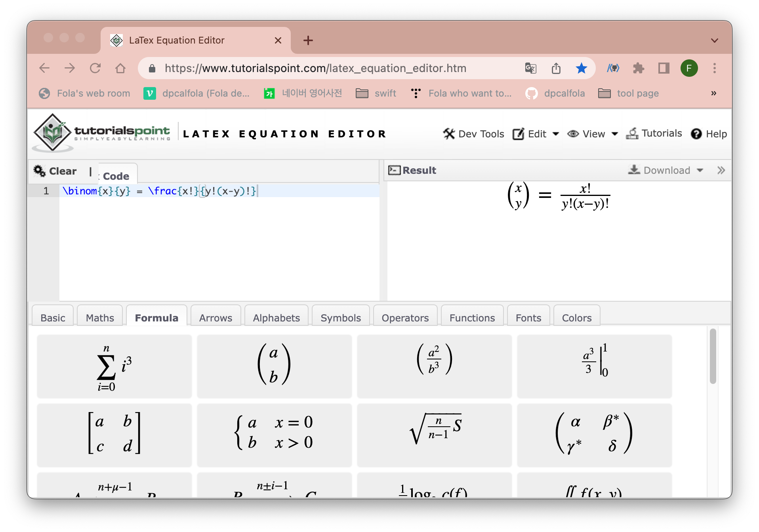
Task: Bookmark the page with the star icon
Action: pyautogui.click(x=582, y=68)
